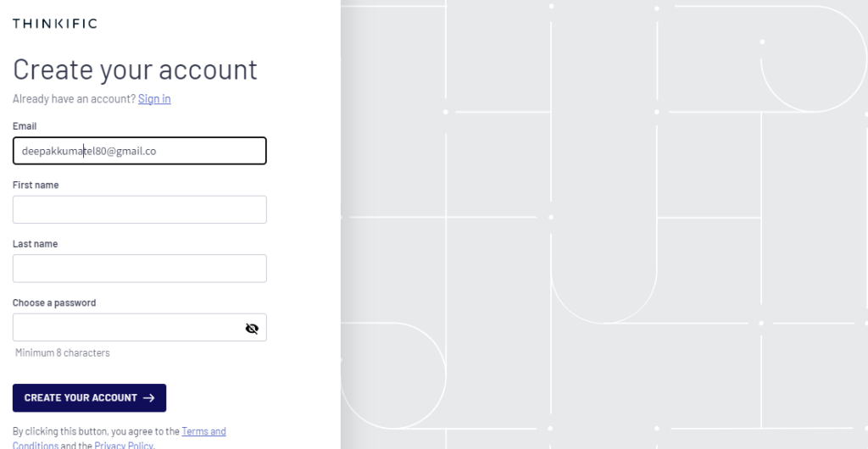Select the First name text box
Image resolution: width=868 pixels, height=449 pixels.
tap(140, 209)
